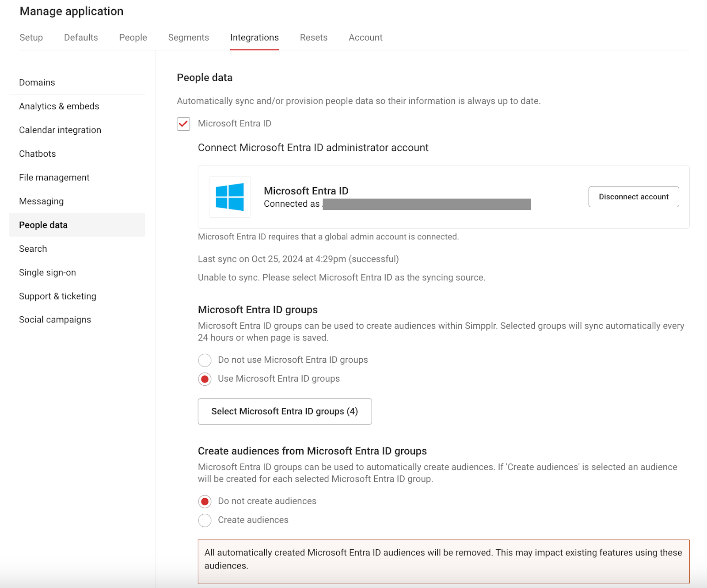Click the People data section heading

[205, 78]
